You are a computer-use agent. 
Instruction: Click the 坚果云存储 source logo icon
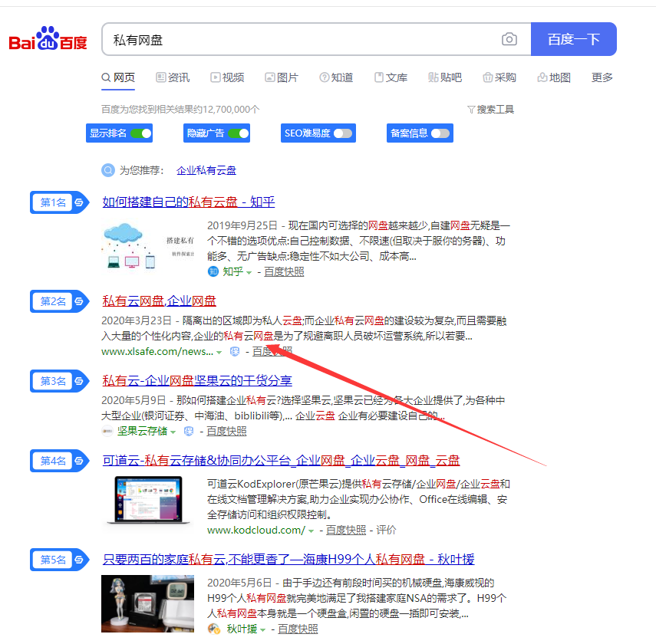pos(107,431)
